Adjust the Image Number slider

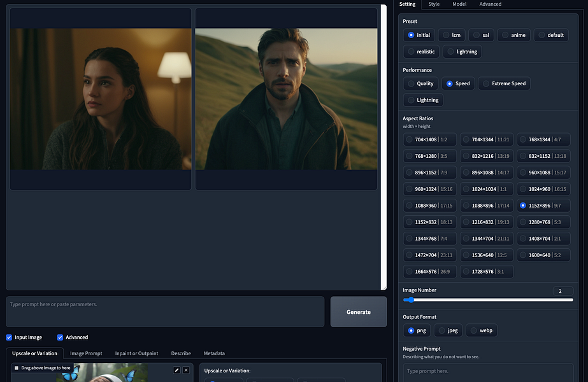point(488,300)
